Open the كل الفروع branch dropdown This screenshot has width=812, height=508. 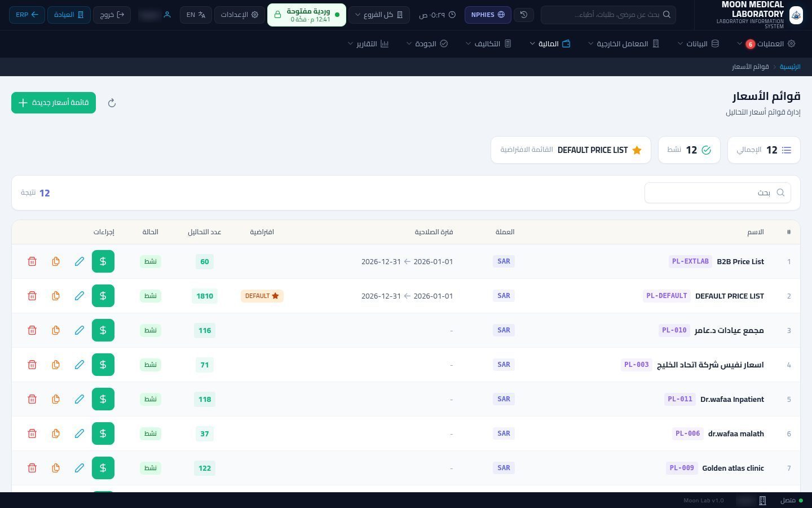tap(379, 15)
